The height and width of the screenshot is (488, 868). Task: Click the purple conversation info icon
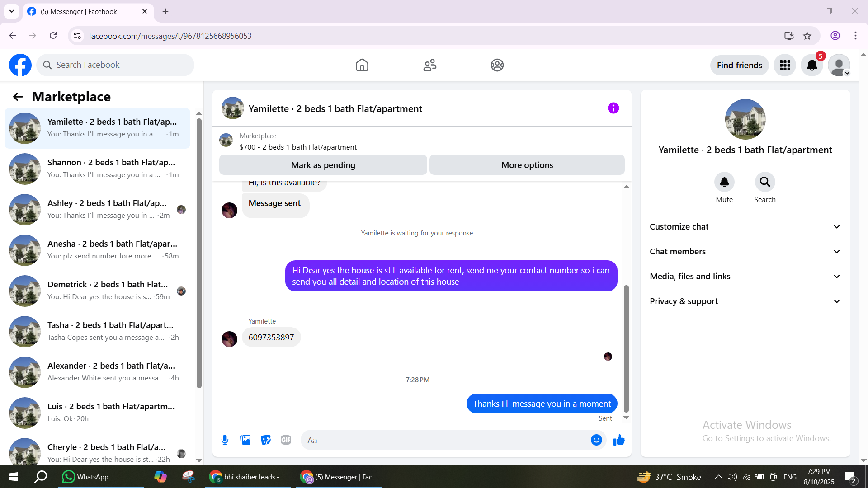[x=613, y=108]
